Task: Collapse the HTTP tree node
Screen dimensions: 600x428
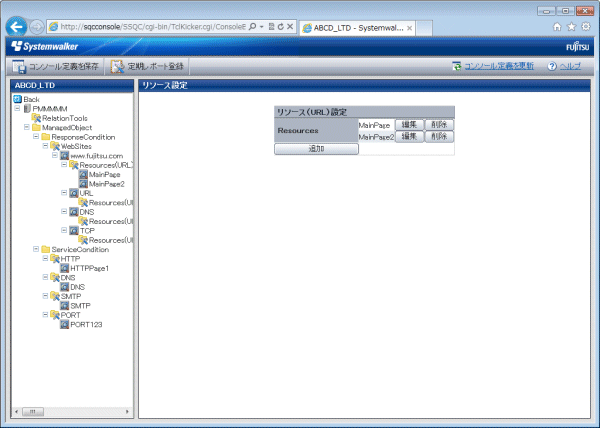Action: coord(45,258)
